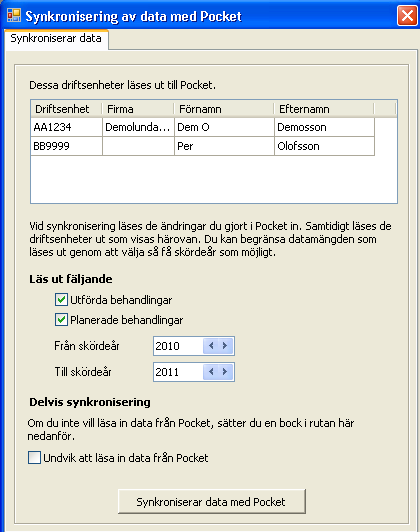Select the BB9999 row in the list

click(203, 146)
